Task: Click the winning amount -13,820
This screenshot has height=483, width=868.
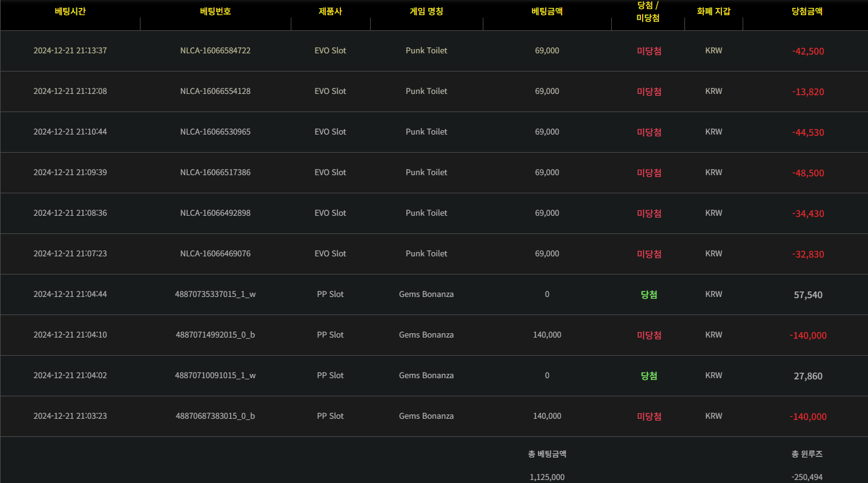Action: (x=808, y=92)
